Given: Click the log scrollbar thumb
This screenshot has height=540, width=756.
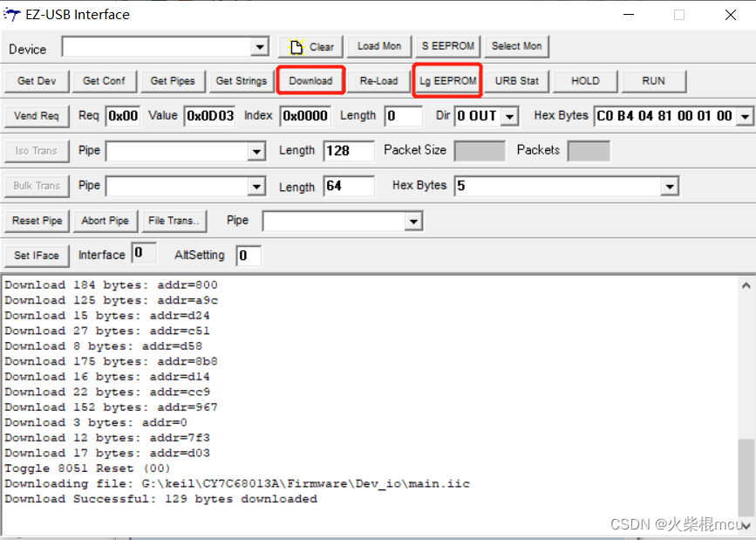Looking at the screenshot, I should pos(746,477).
